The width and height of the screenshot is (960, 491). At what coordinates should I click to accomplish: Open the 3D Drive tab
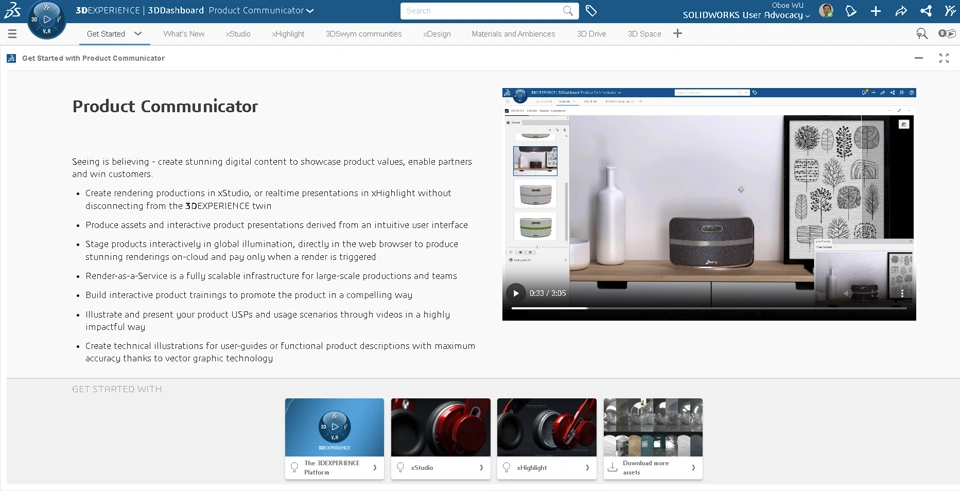tap(591, 34)
